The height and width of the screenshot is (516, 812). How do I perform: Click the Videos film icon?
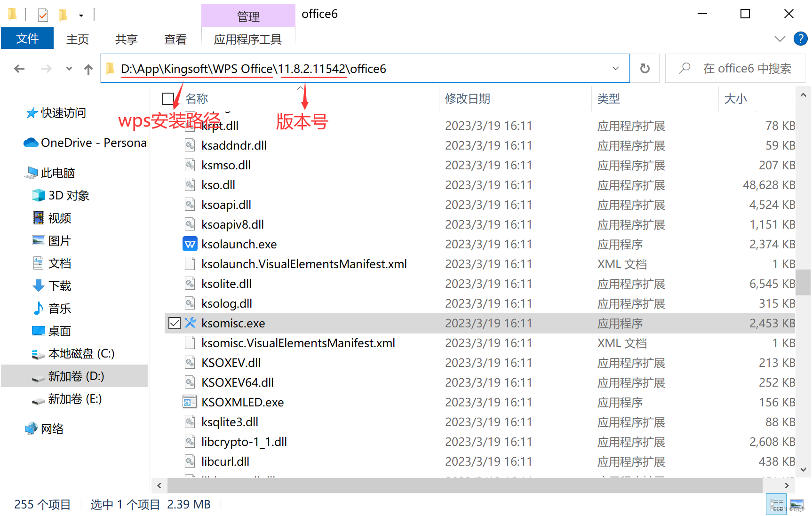click(39, 218)
